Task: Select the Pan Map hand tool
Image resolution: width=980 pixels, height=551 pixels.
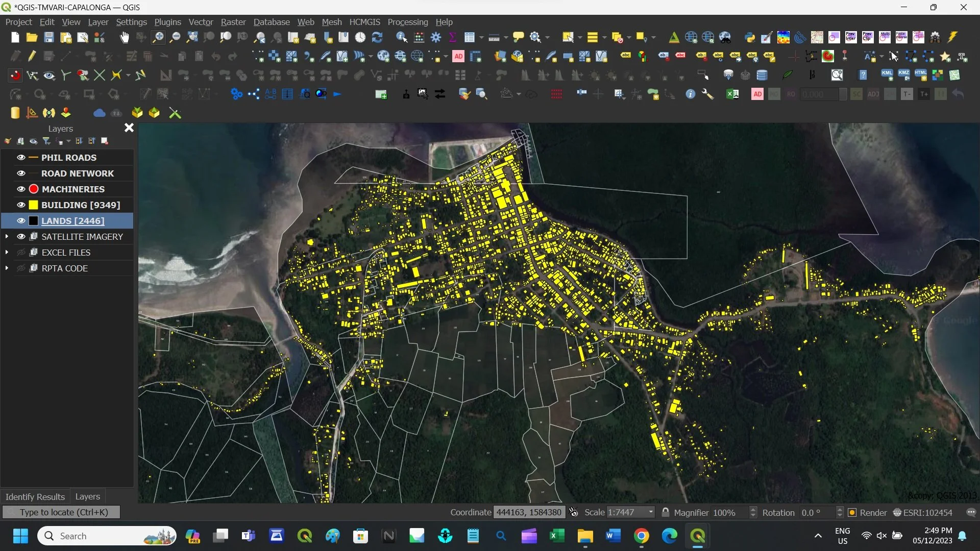Action: (125, 37)
